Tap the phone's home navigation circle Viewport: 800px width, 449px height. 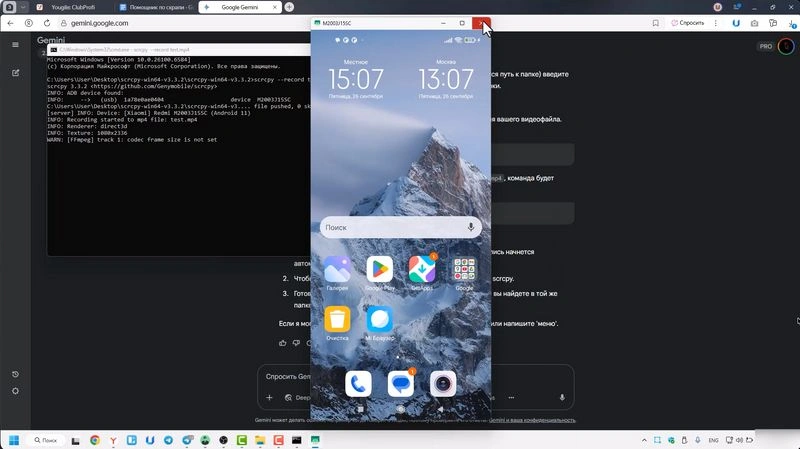click(401, 409)
